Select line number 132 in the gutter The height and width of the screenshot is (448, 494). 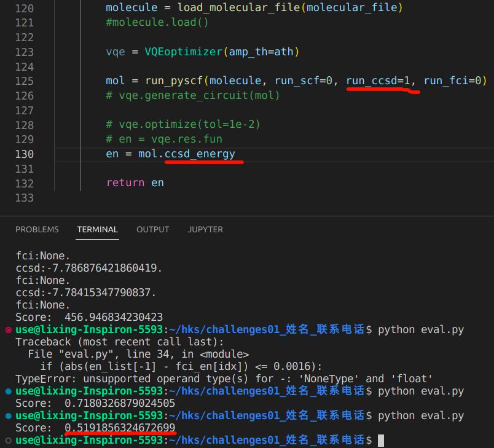(23, 183)
